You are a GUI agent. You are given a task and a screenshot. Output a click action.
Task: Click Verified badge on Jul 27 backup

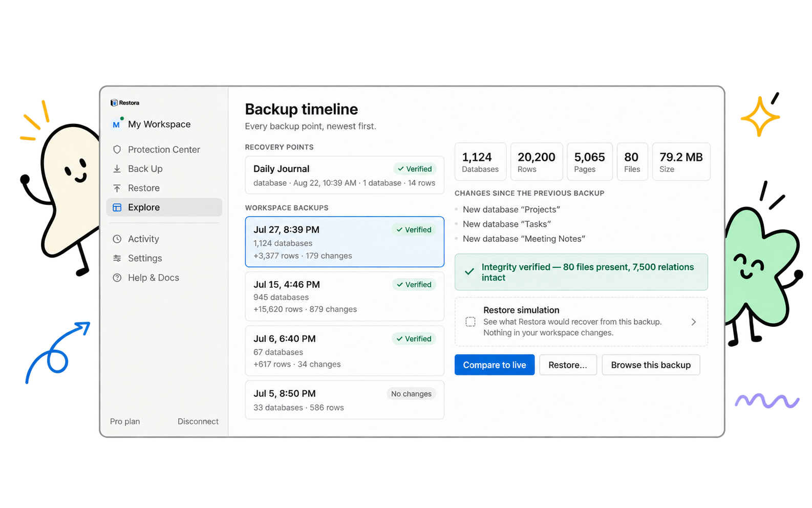pyautogui.click(x=414, y=230)
